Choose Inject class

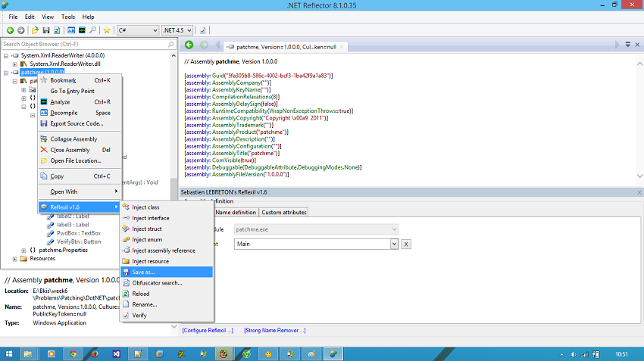click(x=167, y=207)
